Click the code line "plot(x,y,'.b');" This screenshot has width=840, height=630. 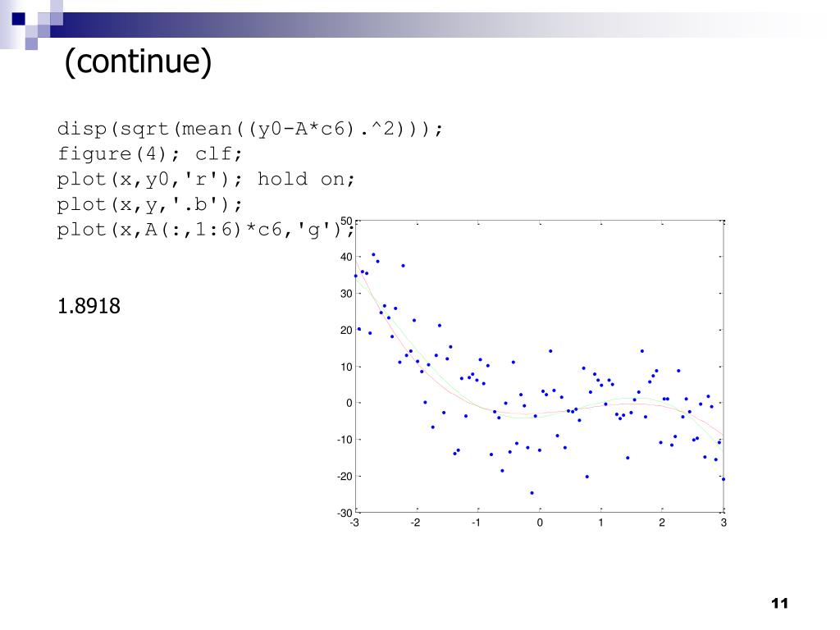pyautogui.click(x=150, y=204)
